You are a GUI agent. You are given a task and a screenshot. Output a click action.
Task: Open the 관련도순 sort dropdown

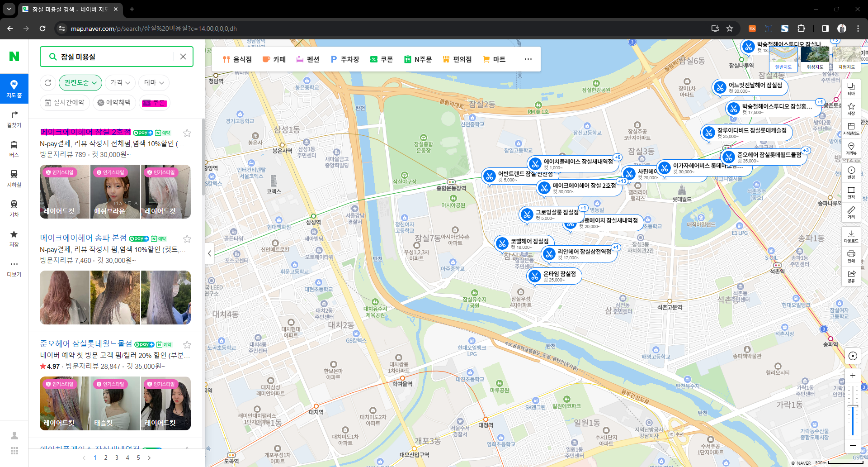pos(80,83)
